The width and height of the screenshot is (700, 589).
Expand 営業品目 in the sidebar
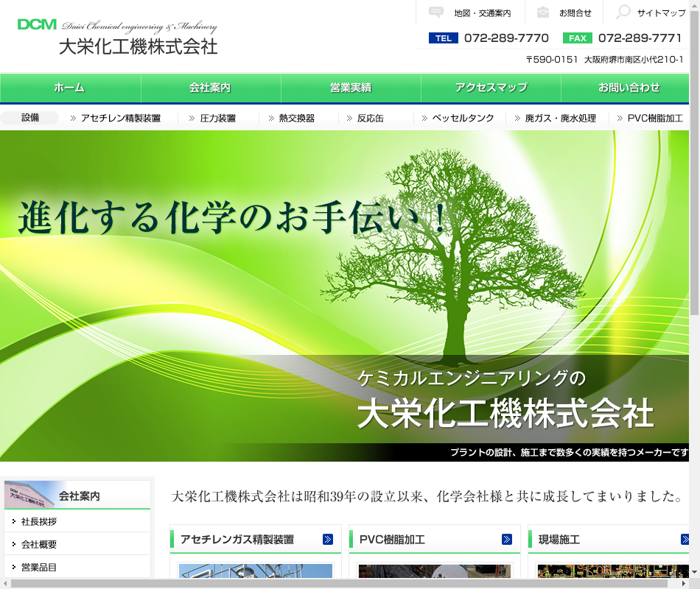(x=39, y=567)
